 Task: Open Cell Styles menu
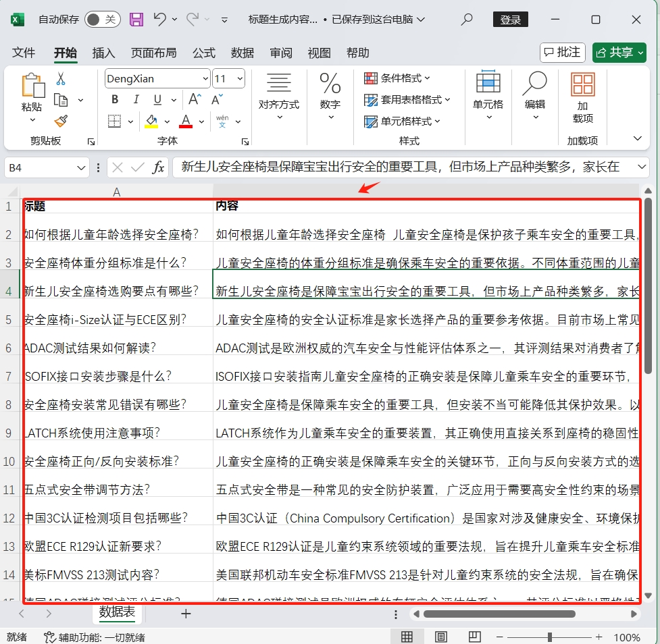(402, 122)
